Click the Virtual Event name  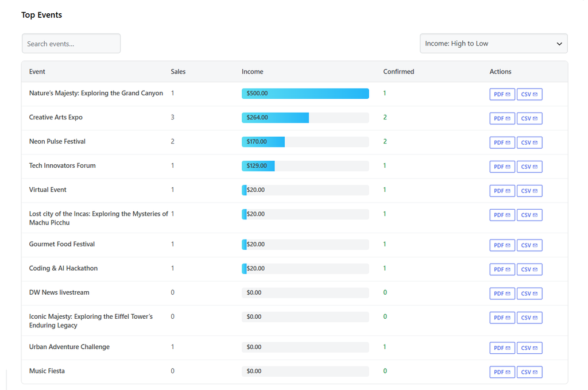[x=48, y=190]
